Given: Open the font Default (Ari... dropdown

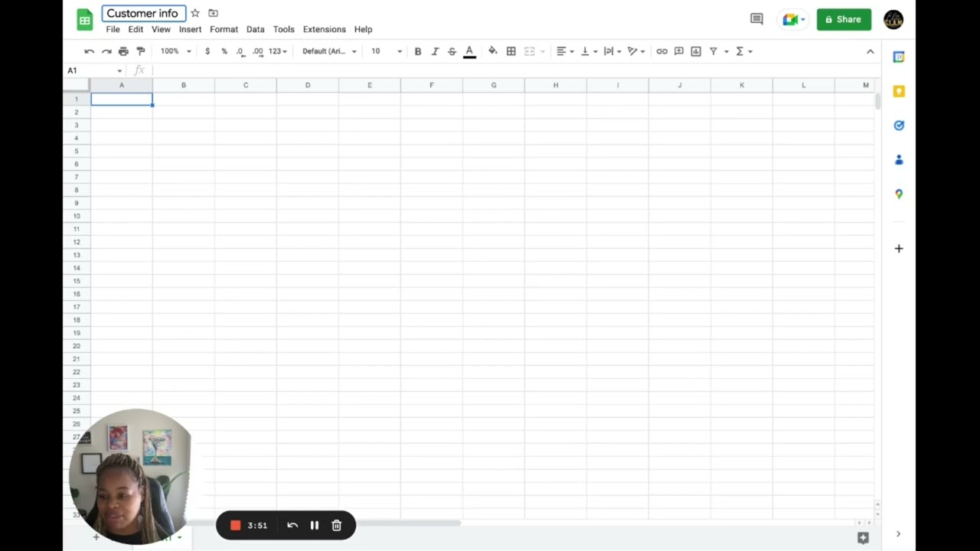Looking at the screenshot, I should coord(330,51).
